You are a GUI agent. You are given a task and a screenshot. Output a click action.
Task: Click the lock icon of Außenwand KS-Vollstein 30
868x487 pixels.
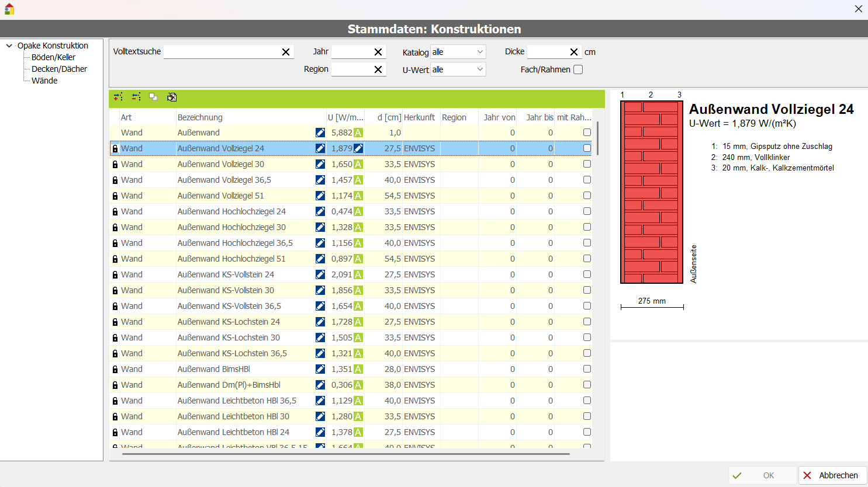click(115, 290)
